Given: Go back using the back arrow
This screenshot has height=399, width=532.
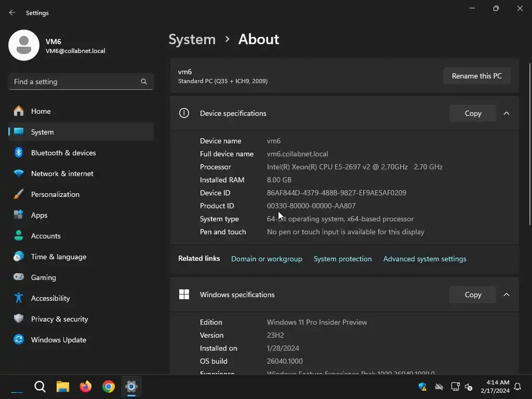Looking at the screenshot, I should [x=12, y=12].
